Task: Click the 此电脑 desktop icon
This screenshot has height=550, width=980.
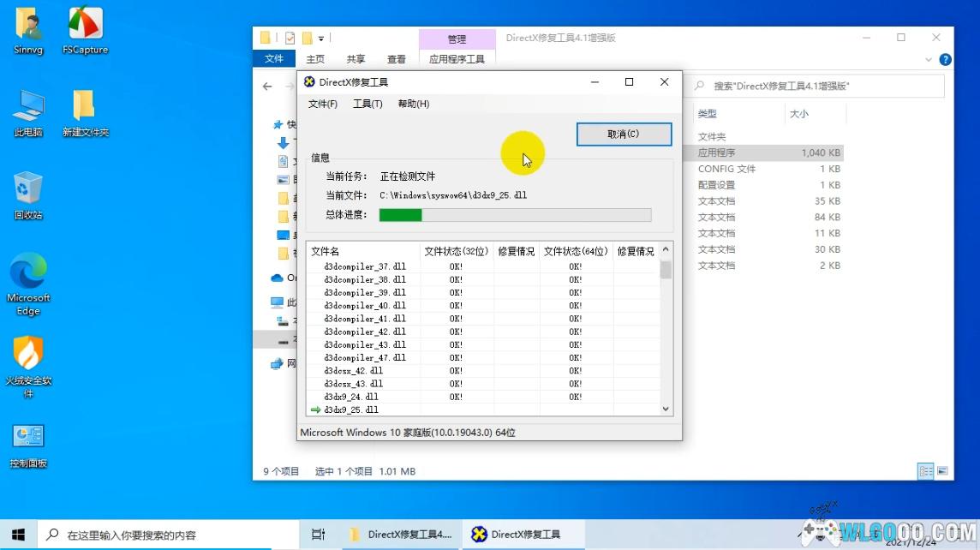Action: [x=27, y=112]
